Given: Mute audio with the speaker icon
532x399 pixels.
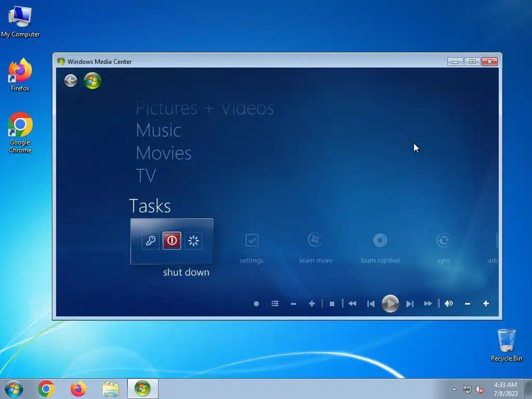Looking at the screenshot, I should (x=449, y=303).
